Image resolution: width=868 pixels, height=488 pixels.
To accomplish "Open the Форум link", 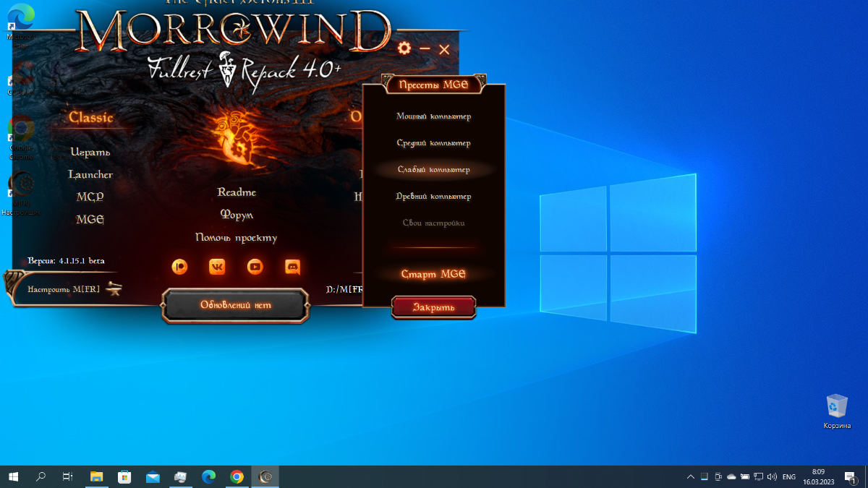I will click(x=237, y=215).
